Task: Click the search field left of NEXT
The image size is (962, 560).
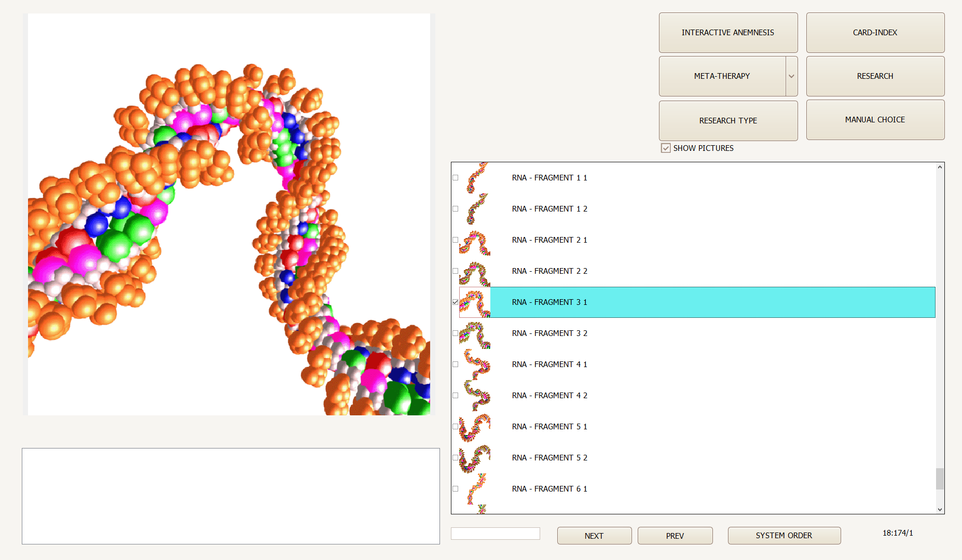Action: click(496, 534)
